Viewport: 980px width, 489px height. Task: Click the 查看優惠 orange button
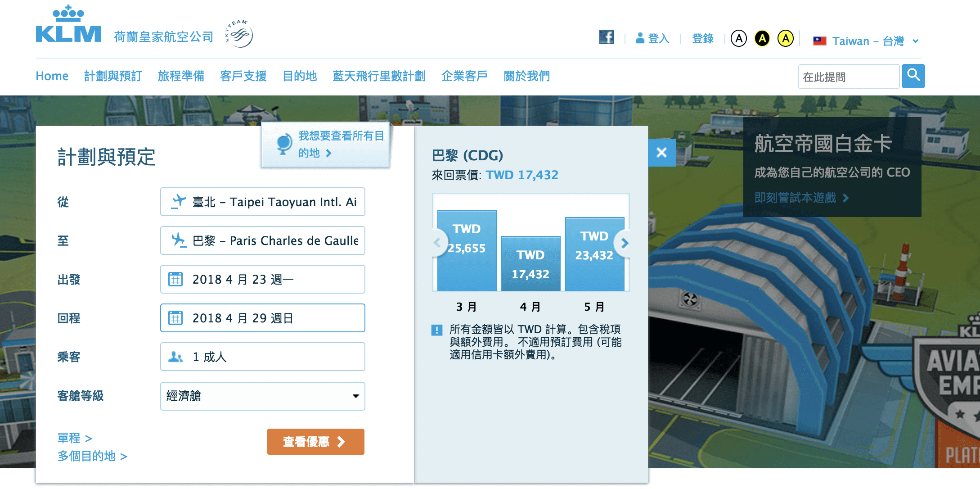(x=316, y=442)
